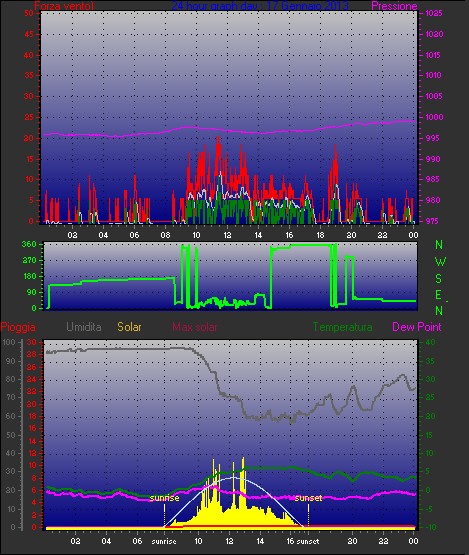The width and height of the screenshot is (469, 555).
Task: Click the compass letter E
Action: pos(439,295)
